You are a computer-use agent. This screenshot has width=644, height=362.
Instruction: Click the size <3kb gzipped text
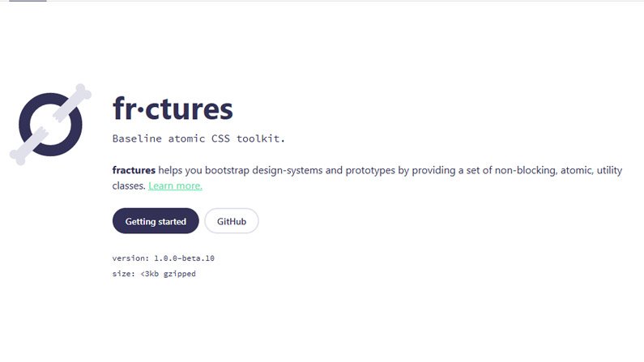(x=154, y=274)
